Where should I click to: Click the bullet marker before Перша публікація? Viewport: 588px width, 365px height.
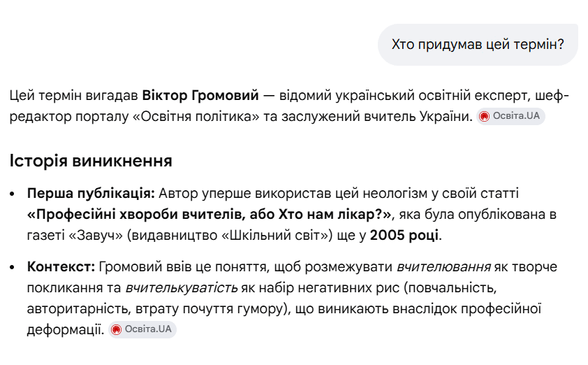pos(13,194)
